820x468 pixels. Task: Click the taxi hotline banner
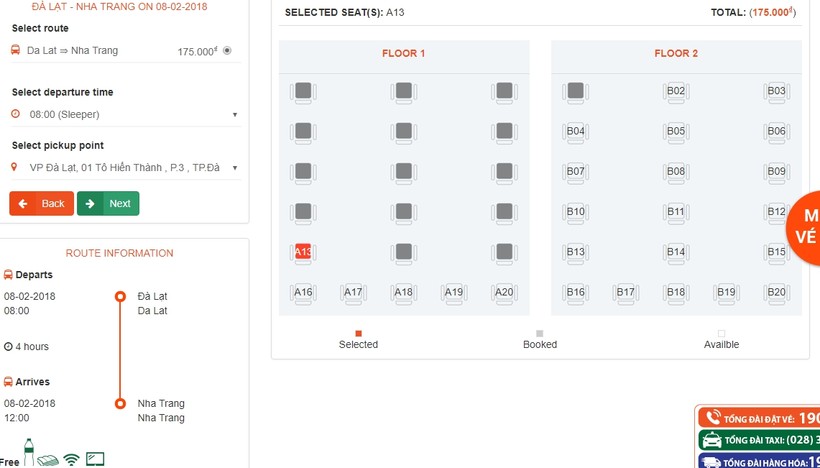click(758, 440)
